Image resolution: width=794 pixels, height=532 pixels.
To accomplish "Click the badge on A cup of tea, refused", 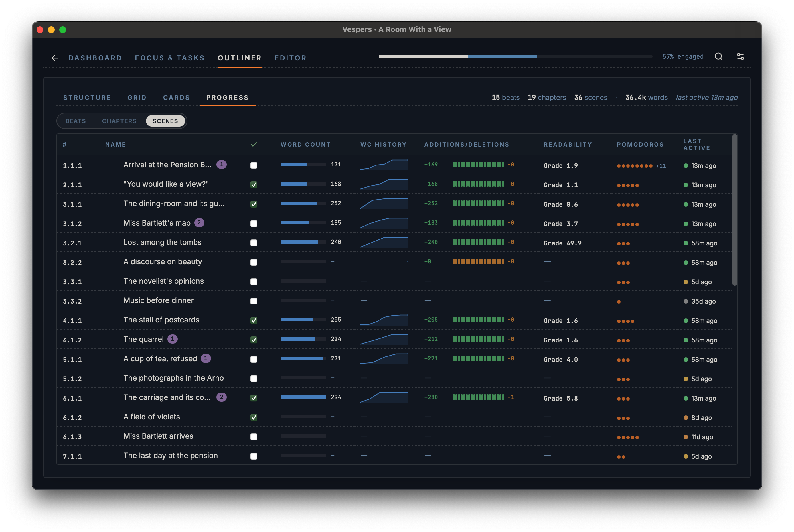I will tap(206, 359).
